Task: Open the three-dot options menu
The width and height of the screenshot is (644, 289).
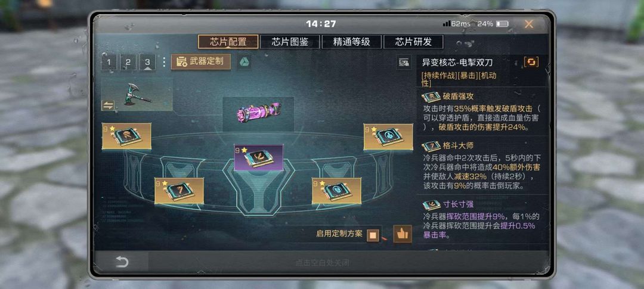Action: (164, 62)
